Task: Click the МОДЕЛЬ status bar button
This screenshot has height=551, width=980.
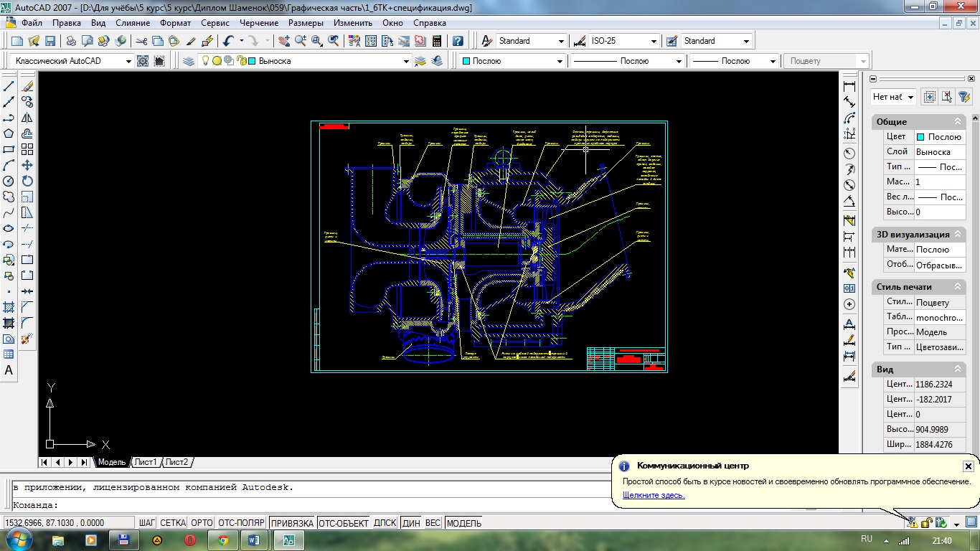Action: pos(464,523)
